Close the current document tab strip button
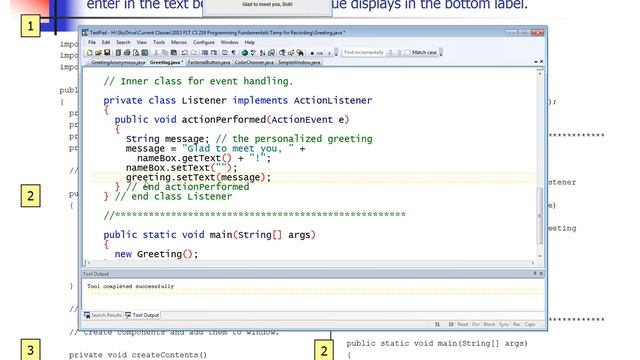 tap(541, 62)
